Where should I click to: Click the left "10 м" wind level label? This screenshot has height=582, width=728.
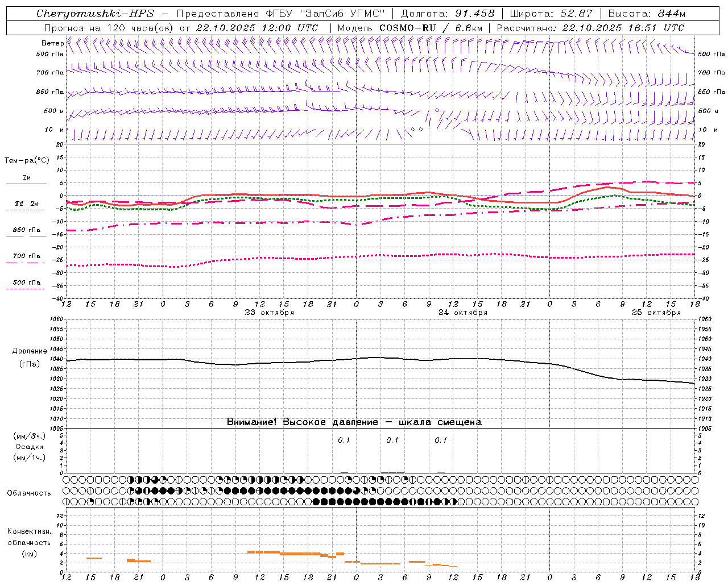tap(55, 130)
